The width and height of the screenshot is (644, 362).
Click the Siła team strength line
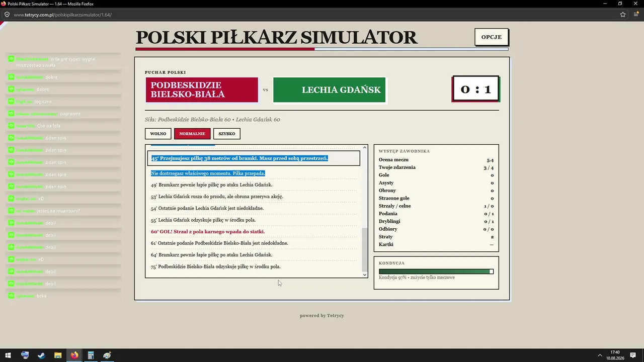[212, 120]
